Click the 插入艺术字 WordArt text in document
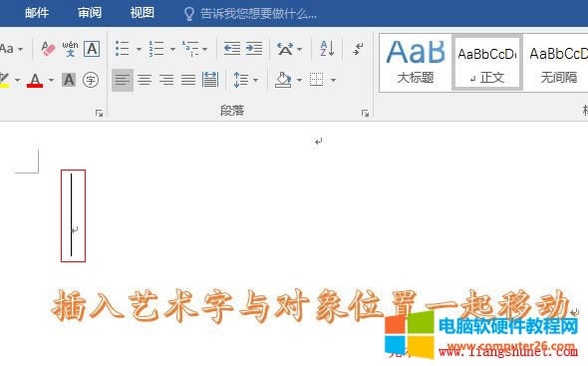This screenshot has height=366, width=588. tap(311, 306)
